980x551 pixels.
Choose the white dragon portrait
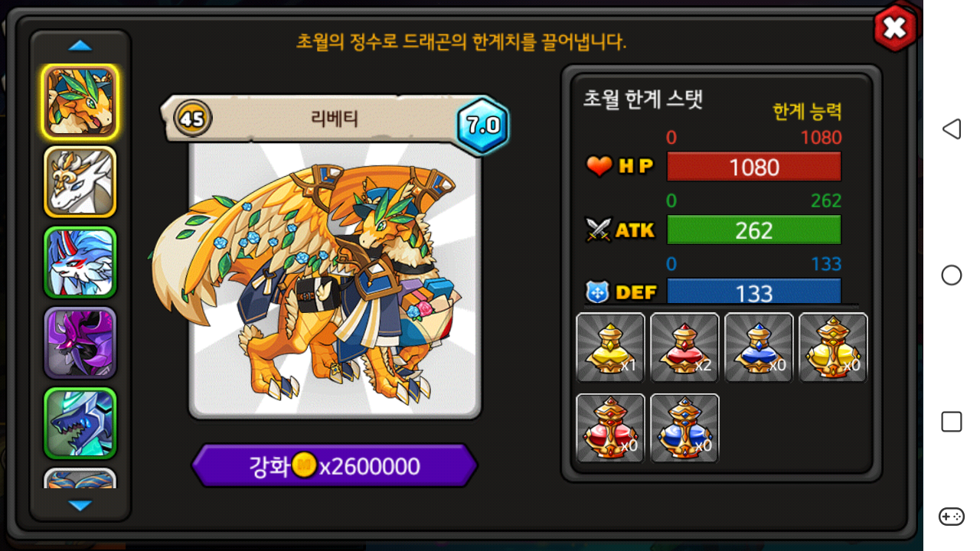coord(80,182)
